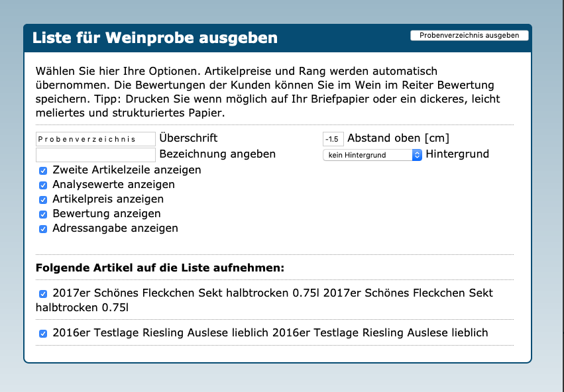564x392 pixels.
Task: Click the 'Überschrift' label text
Action: click(188, 138)
